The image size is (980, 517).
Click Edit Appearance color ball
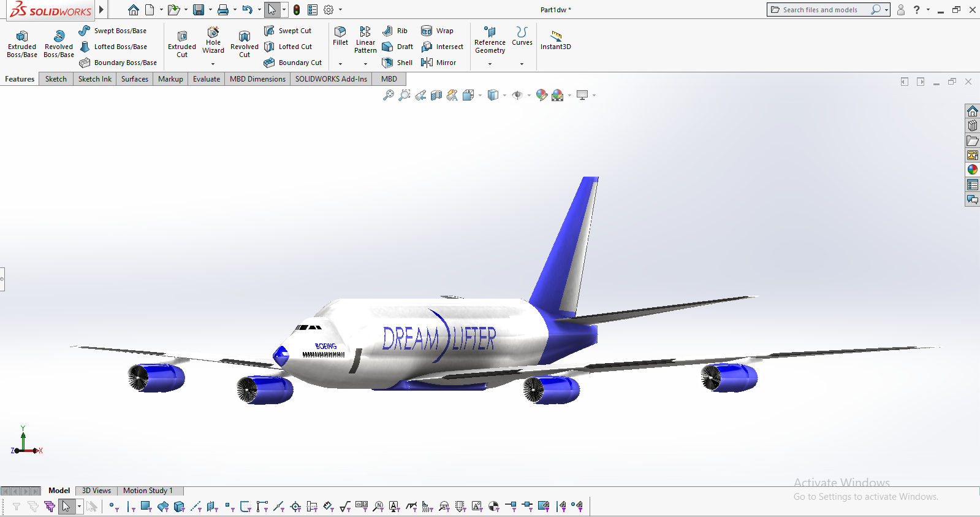click(542, 95)
